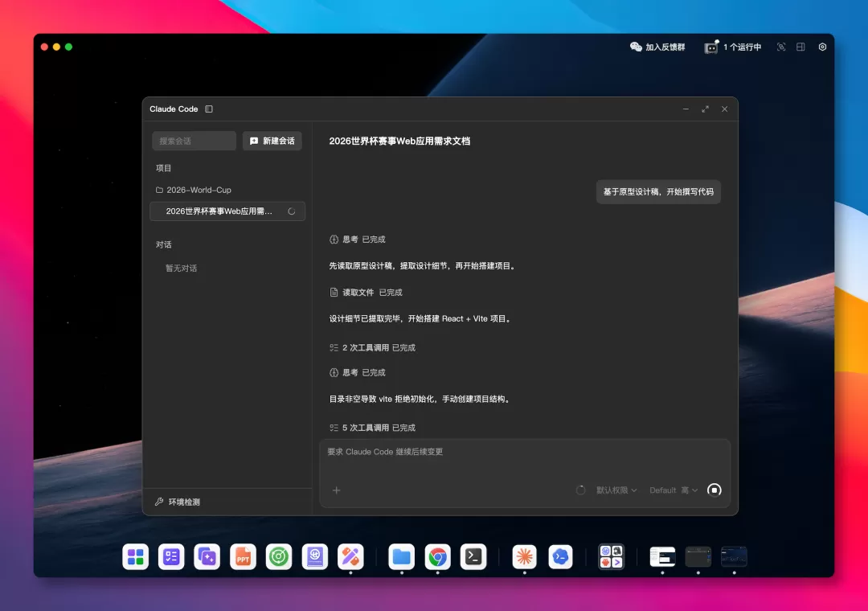Select the 2026-World-Cup project folder

(227, 190)
